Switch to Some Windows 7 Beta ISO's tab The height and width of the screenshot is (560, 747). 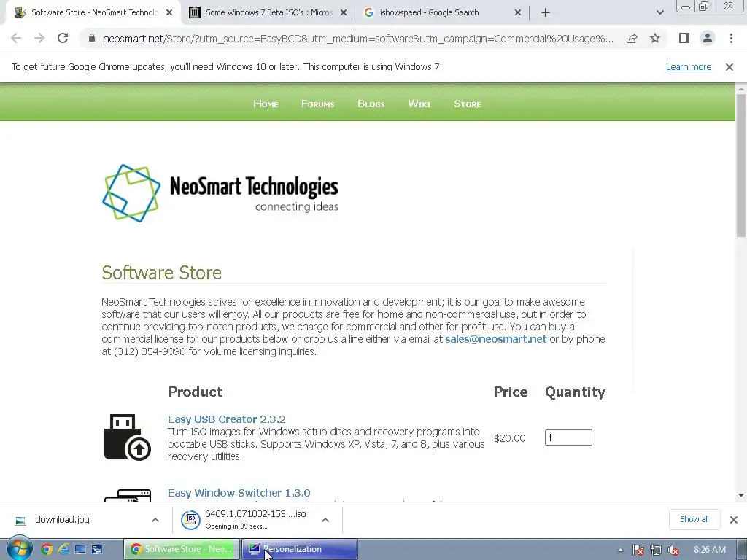(268, 12)
